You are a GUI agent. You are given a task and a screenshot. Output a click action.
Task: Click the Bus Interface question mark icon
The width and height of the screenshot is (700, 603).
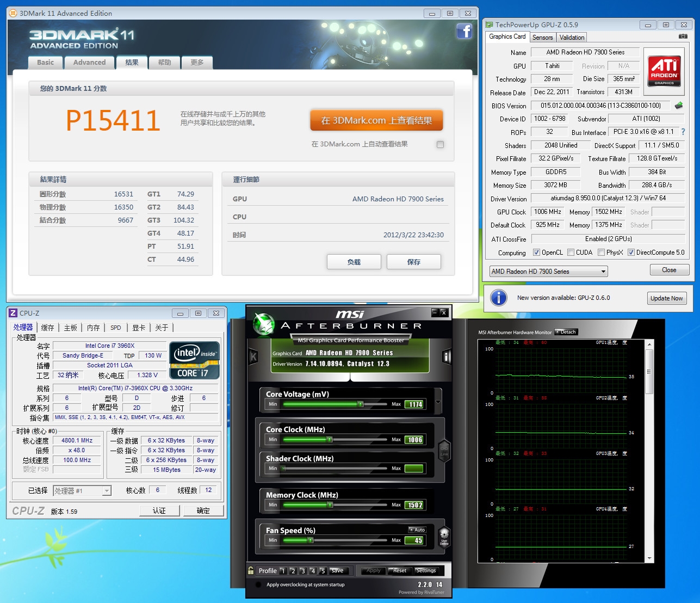(x=683, y=132)
